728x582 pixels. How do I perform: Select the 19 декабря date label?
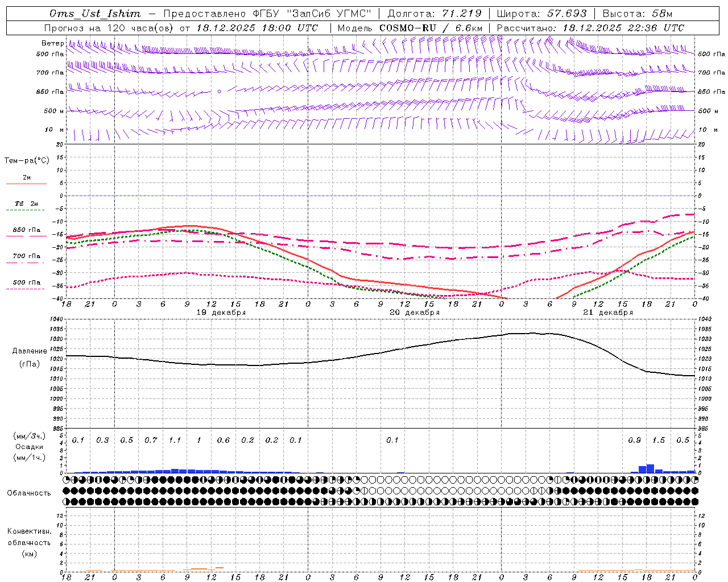point(221,312)
